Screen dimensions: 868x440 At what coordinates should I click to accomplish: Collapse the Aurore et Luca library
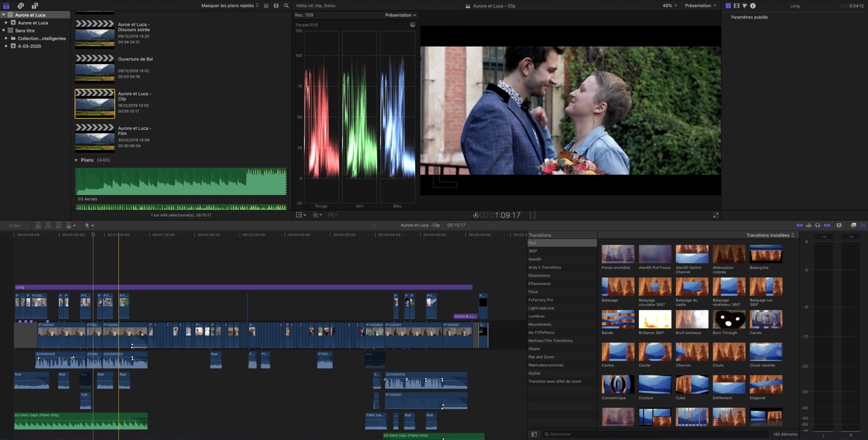point(4,15)
